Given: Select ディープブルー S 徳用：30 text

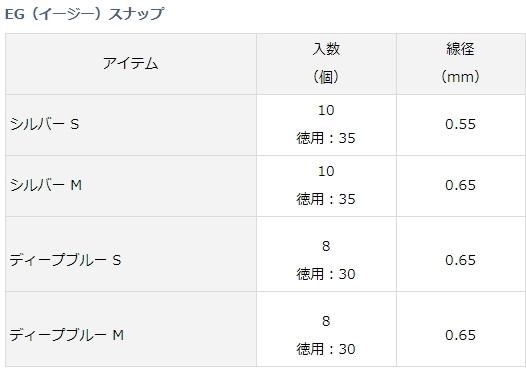Looking at the screenshot, I should [x=326, y=274].
